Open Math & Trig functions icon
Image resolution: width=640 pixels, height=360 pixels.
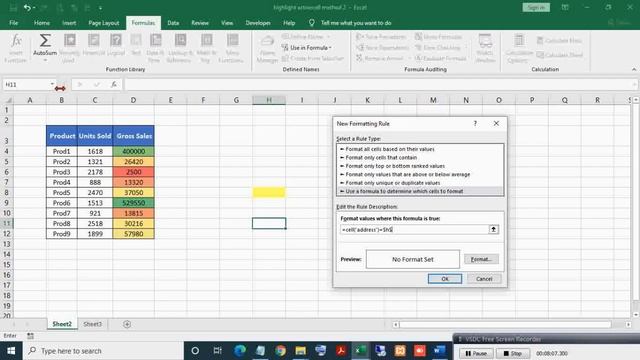[x=207, y=41]
